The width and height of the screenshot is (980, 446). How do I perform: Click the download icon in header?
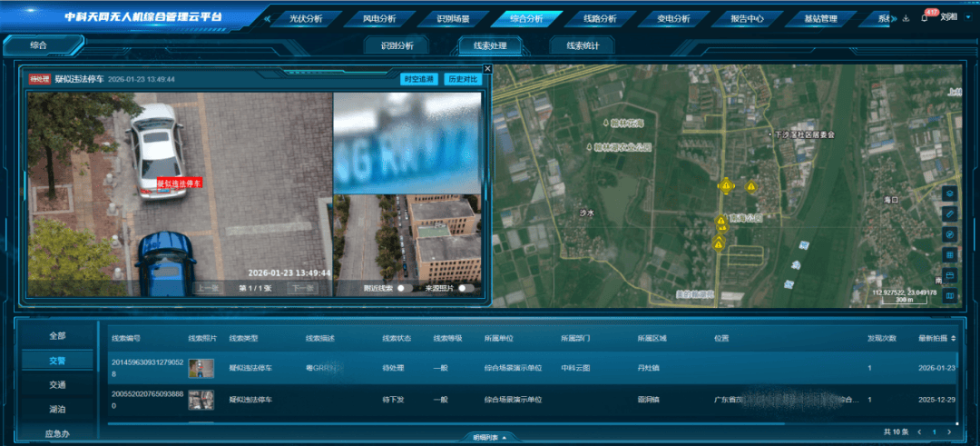[906, 18]
